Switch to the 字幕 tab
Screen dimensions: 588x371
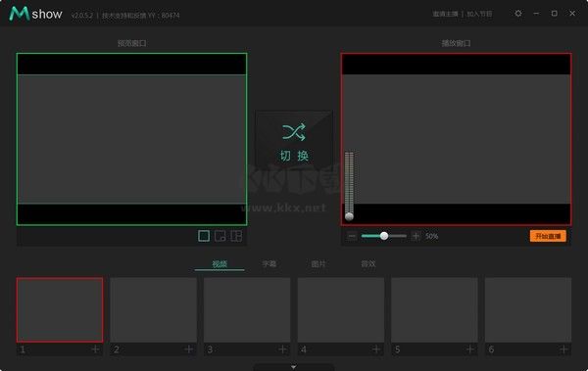(x=269, y=264)
